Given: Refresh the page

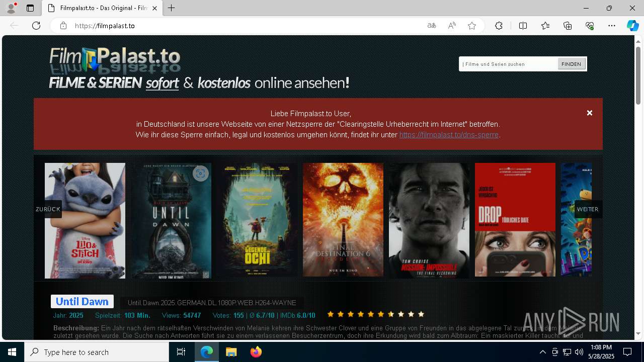Looking at the screenshot, I should (36, 26).
